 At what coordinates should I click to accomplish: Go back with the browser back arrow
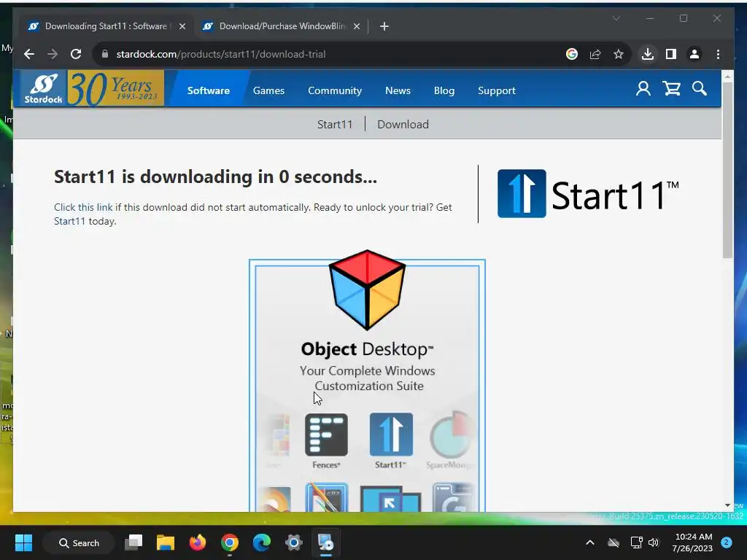click(29, 54)
